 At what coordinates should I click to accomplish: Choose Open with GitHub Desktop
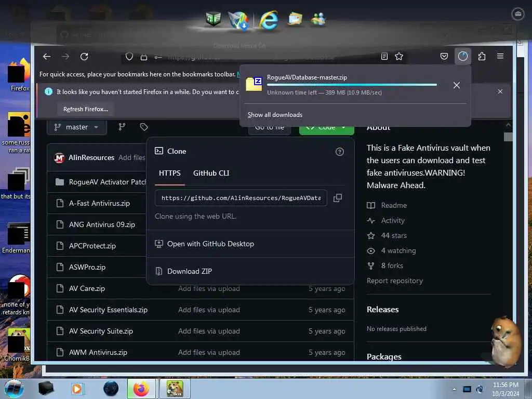tap(210, 244)
